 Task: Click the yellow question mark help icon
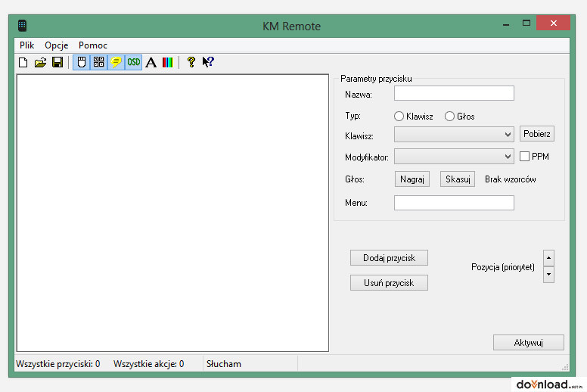point(191,62)
